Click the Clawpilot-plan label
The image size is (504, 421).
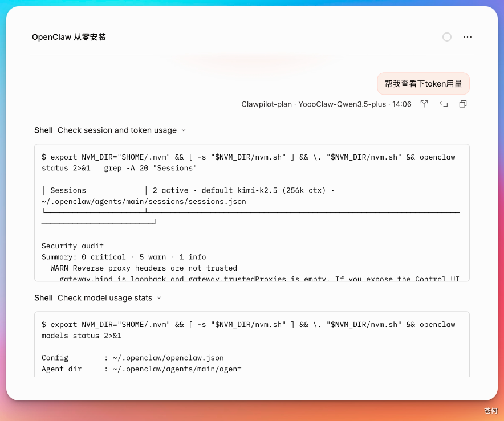click(x=266, y=104)
